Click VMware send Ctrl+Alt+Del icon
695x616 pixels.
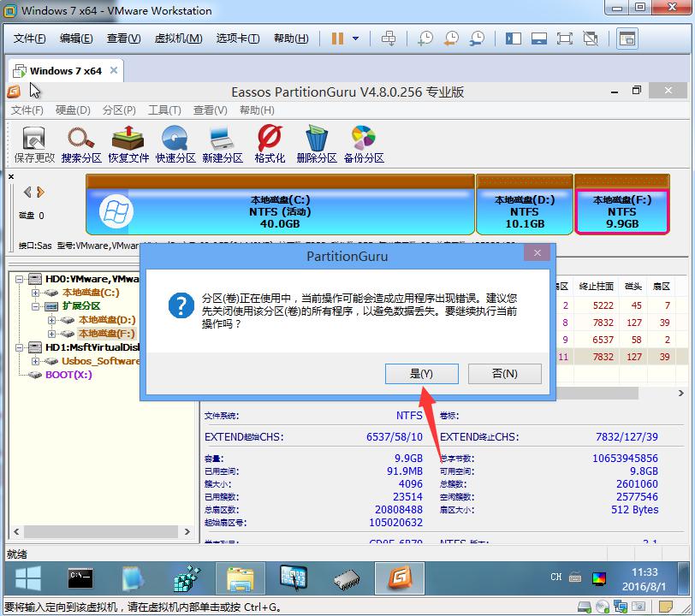point(389,38)
